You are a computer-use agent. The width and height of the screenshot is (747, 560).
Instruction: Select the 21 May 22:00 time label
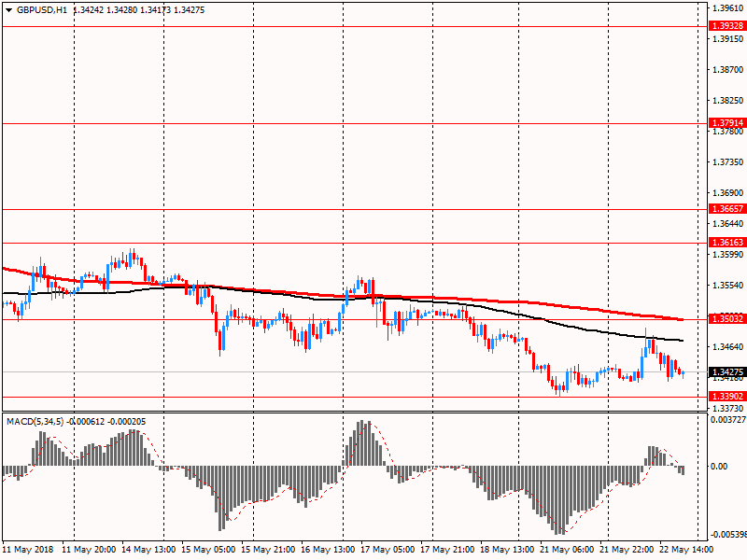point(626,549)
